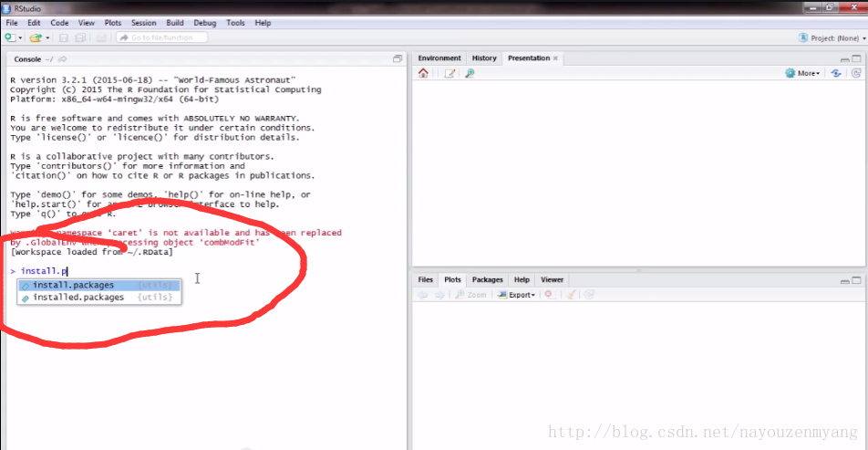Click the Save All documents icon
Screen dimensions: 868x450
[81, 37]
